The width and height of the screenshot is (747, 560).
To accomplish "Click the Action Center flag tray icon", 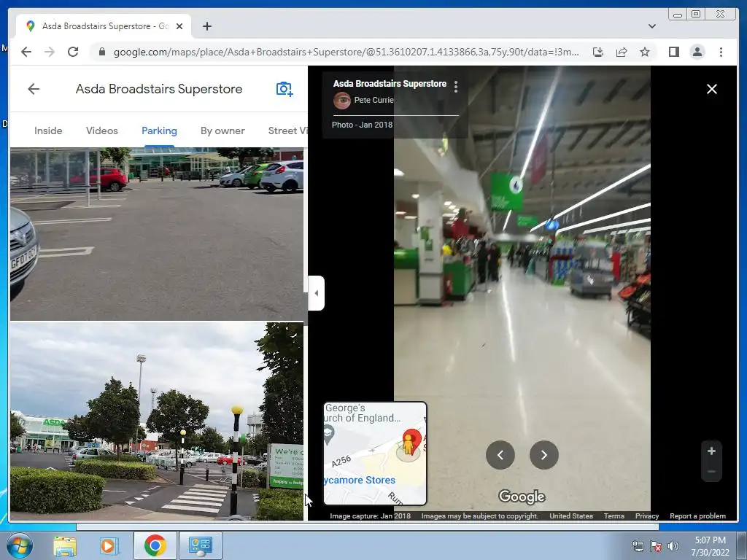I will [x=656, y=546].
